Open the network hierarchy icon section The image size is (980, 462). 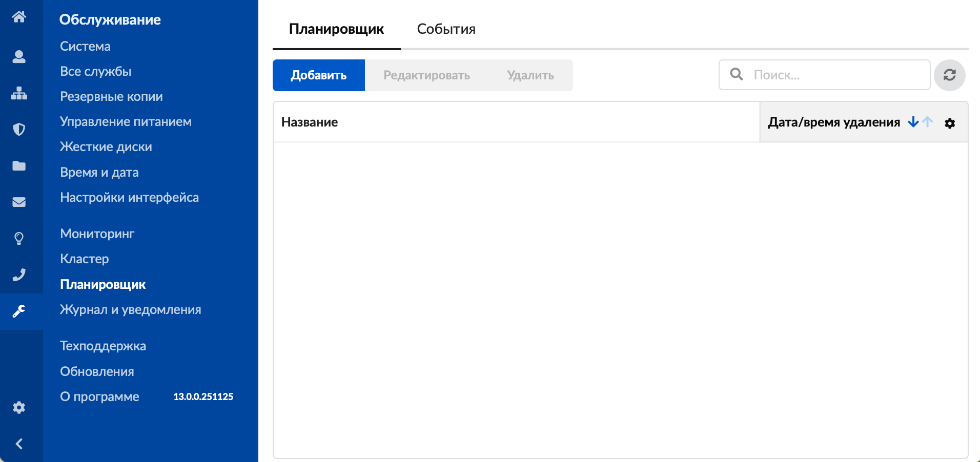point(19,93)
